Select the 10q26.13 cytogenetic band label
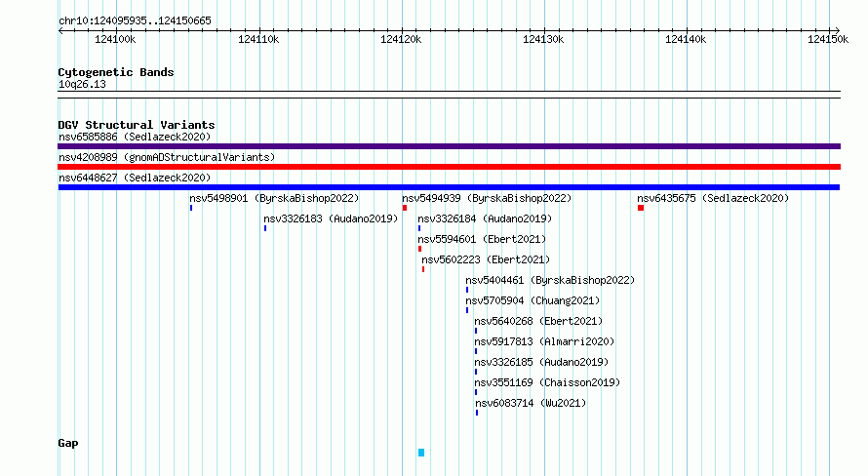Viewport: 868px width, 476px height. pos(82,84)
